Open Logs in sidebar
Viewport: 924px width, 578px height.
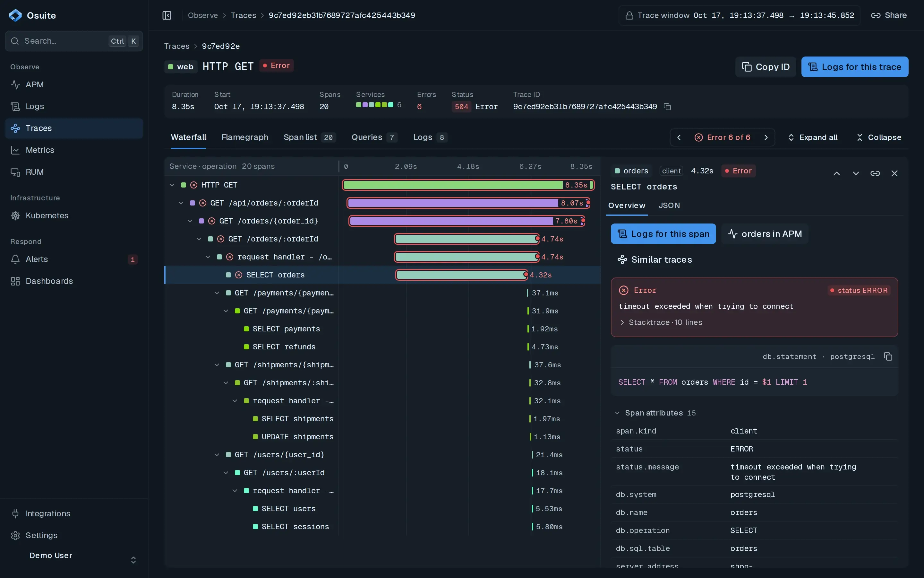pos(74,106)
